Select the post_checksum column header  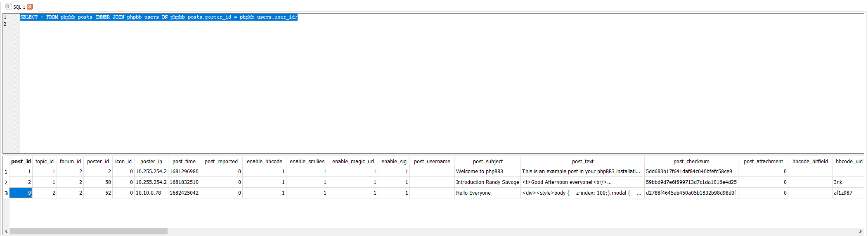coord(691,162)
